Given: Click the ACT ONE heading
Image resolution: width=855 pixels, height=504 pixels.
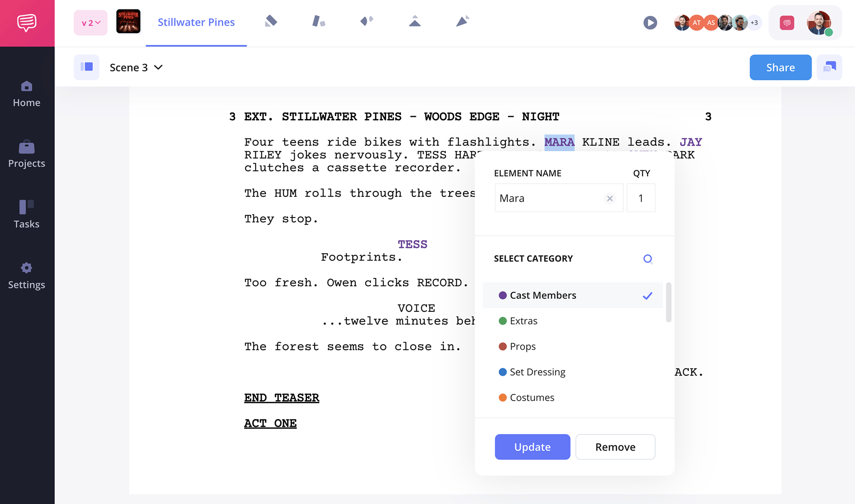Looking at the screenshot, I should [270, 423].
